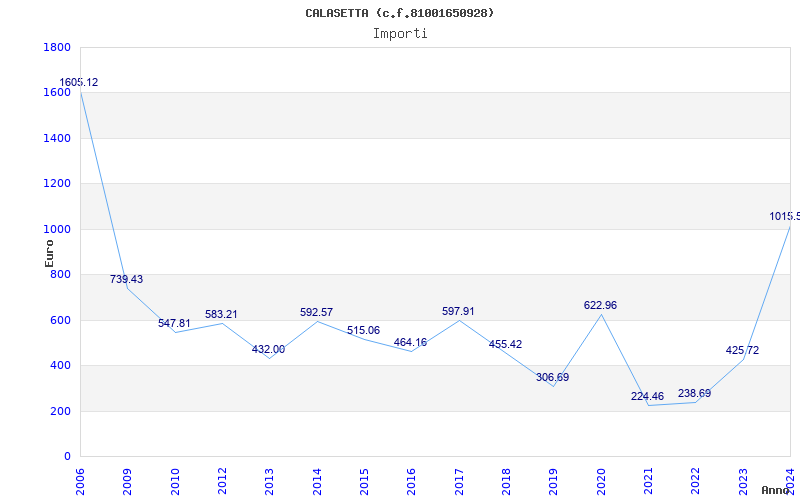Select the 306.69 data label
Screen dimensions: 800x500
553,378
